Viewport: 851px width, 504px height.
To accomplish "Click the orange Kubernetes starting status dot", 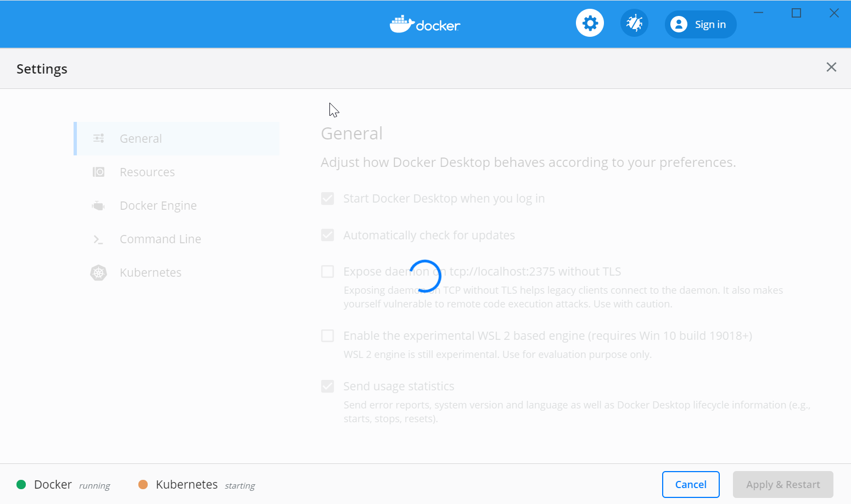I will (x=143, y=484).
